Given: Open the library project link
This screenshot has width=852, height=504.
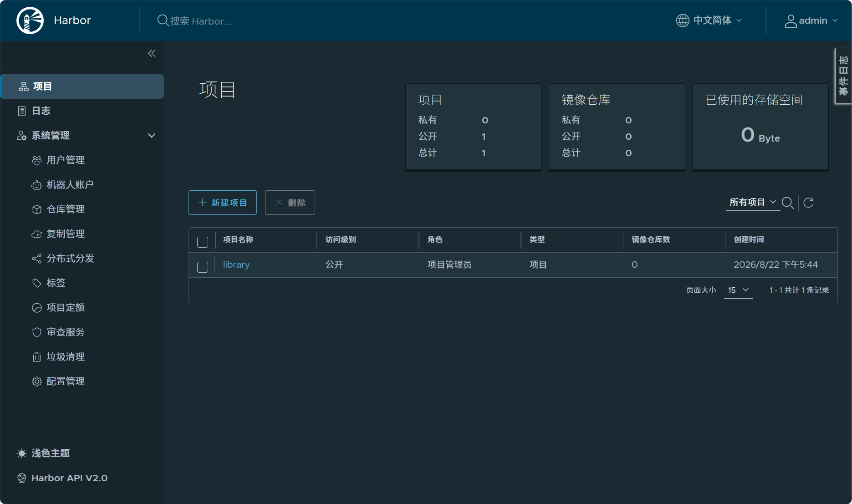Looking at the screenshot, I should (236, 265).
